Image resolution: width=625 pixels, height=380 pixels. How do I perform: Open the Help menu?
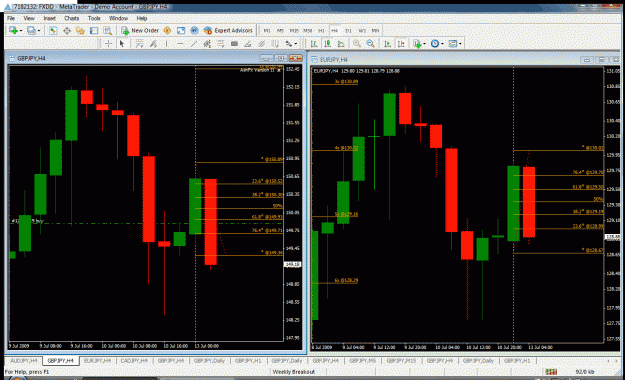(x=142, y=18)
